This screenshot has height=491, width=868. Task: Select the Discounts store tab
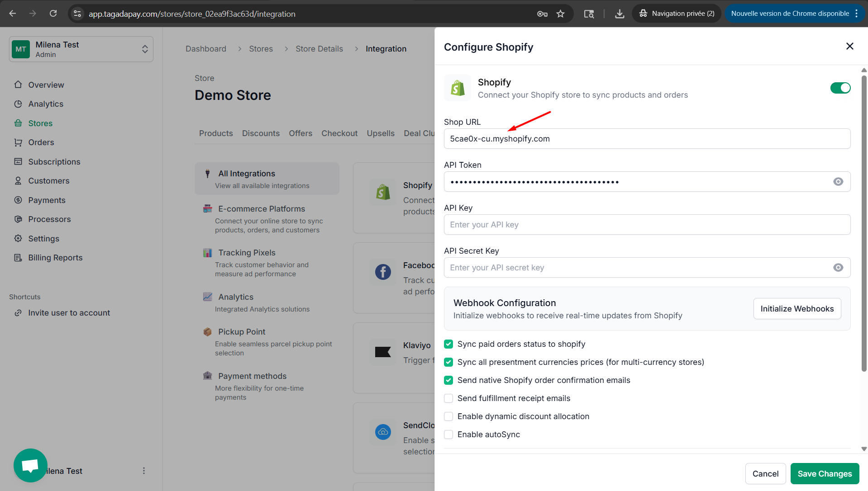261,133
